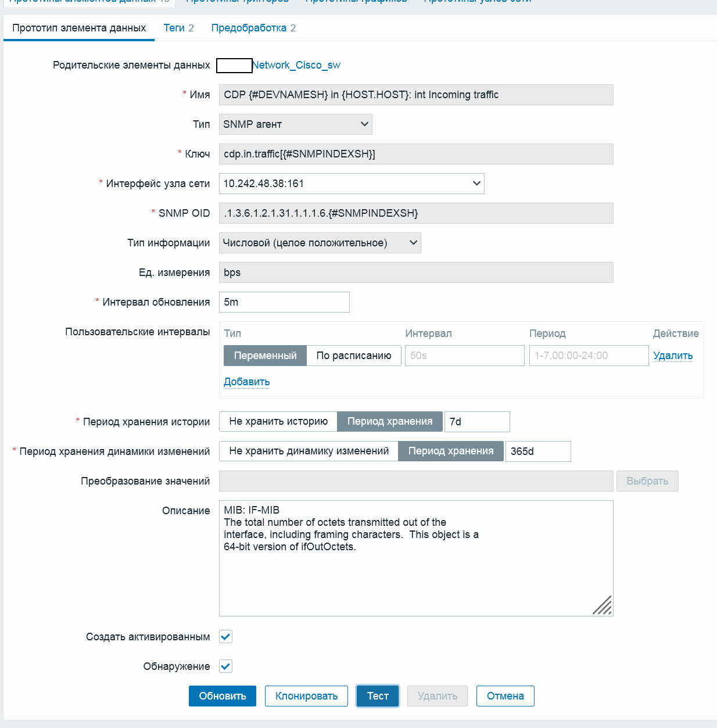Viewport: 717px width, 728px height.
Task: Select Не хранить историю option
Action: point(278,421)
